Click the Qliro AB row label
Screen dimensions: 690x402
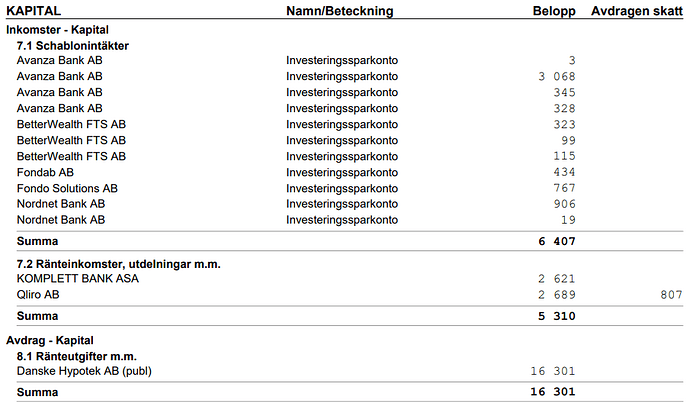coord(38,295)
